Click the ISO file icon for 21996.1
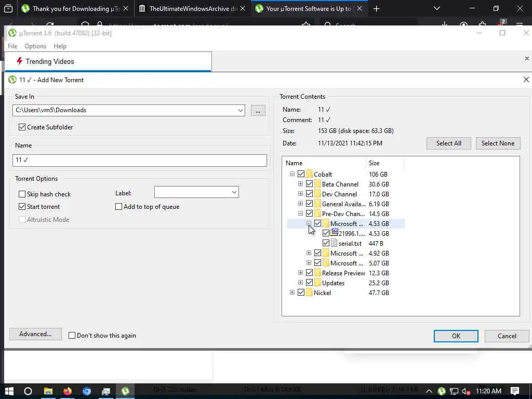Screen dimensions: 532x399 pyautogui.click(x=334, y=233)
